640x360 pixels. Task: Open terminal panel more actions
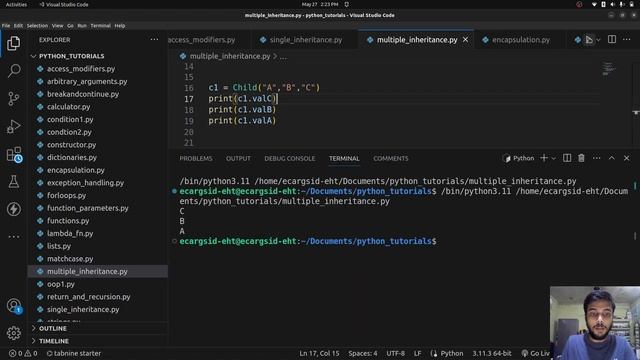pyautogui.click(x=596, y=158)
